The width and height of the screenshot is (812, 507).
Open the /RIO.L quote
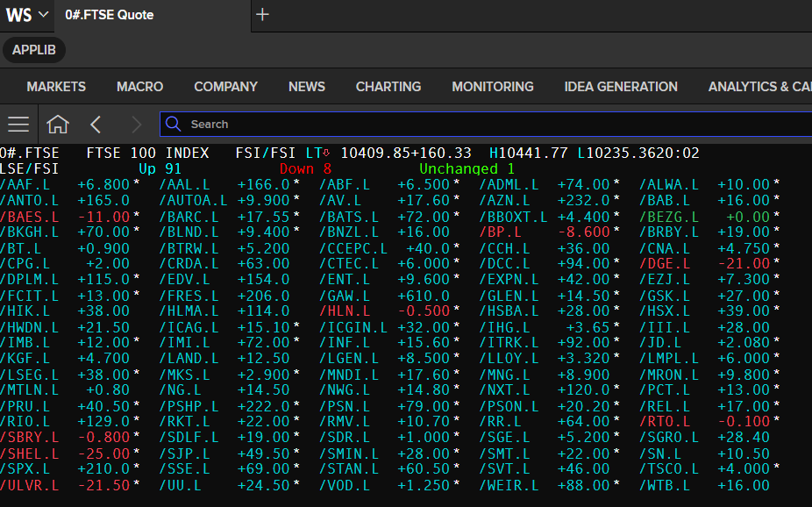click(x=25, y=422)
